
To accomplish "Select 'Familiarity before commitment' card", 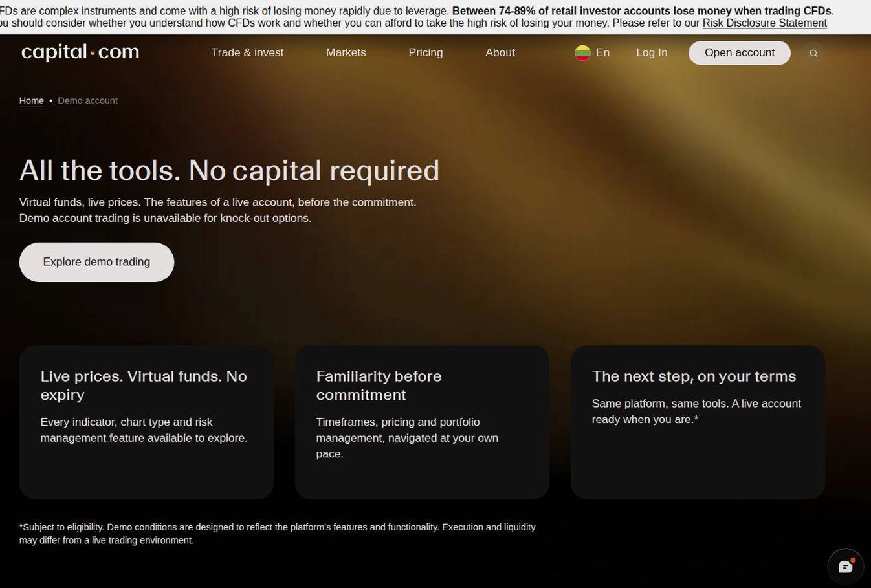I will [422, 422].
